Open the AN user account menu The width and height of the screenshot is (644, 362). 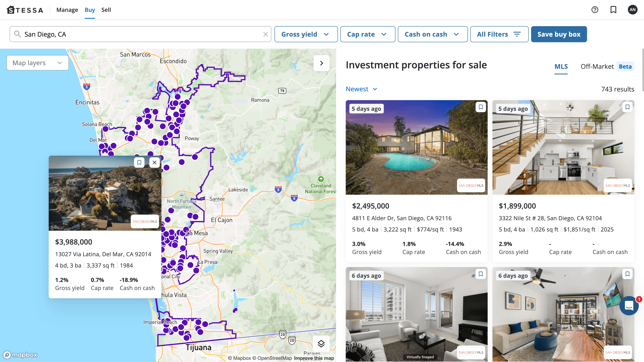tap(633, 10)
